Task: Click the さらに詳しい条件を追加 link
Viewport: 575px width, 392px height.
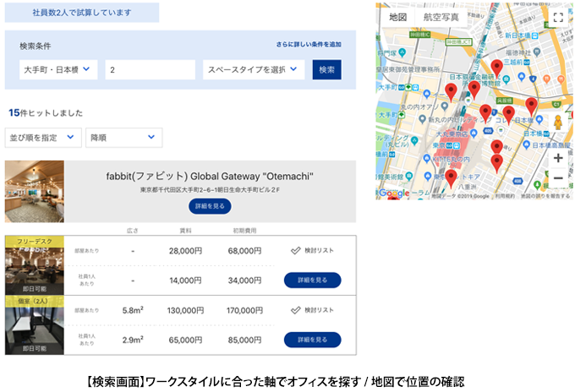Action: tap(309, 44)
